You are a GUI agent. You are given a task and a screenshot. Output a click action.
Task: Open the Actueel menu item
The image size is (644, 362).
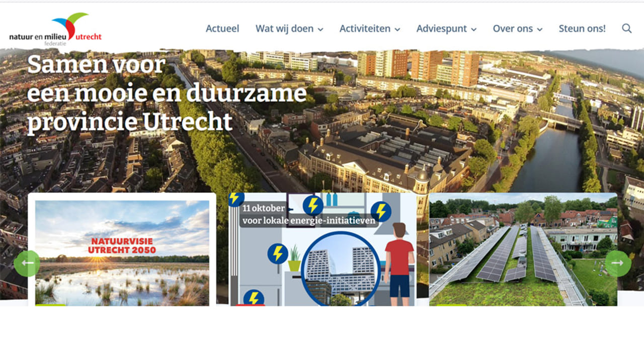click(x=222, y=29)
